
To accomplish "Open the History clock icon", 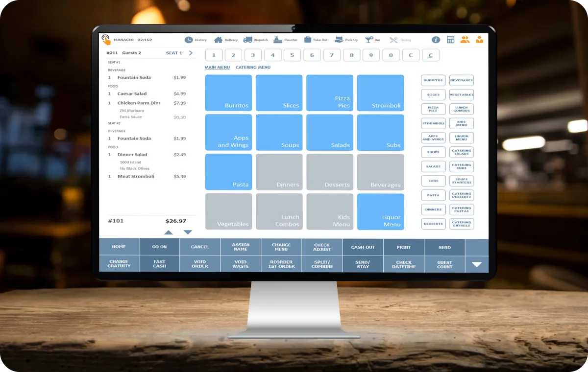I will 189,40.
